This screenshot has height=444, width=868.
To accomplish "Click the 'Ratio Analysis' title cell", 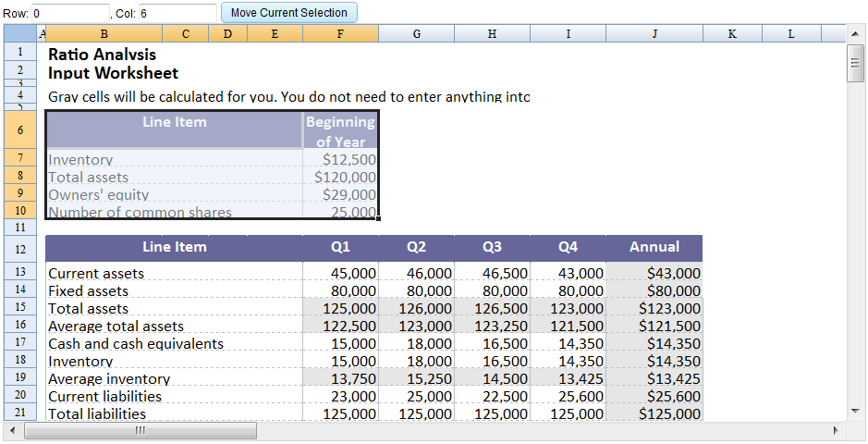I will pos(102,55).
